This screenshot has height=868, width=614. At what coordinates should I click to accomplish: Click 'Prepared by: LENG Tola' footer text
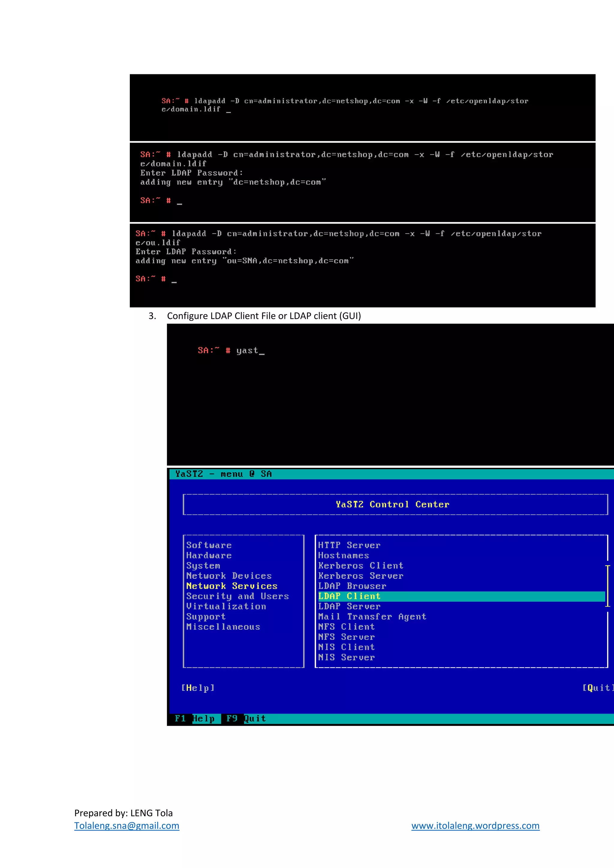[123, 813]
